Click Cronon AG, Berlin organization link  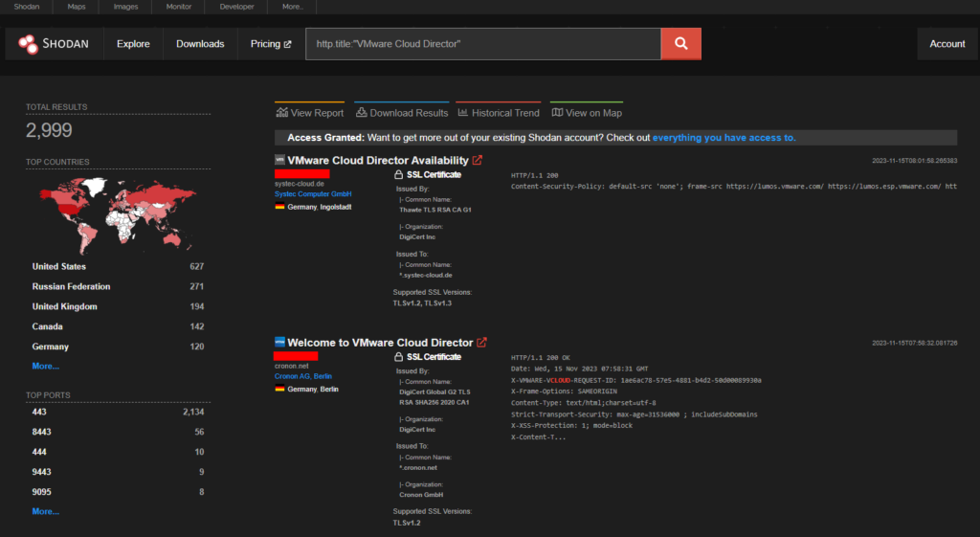click(303, 376)
